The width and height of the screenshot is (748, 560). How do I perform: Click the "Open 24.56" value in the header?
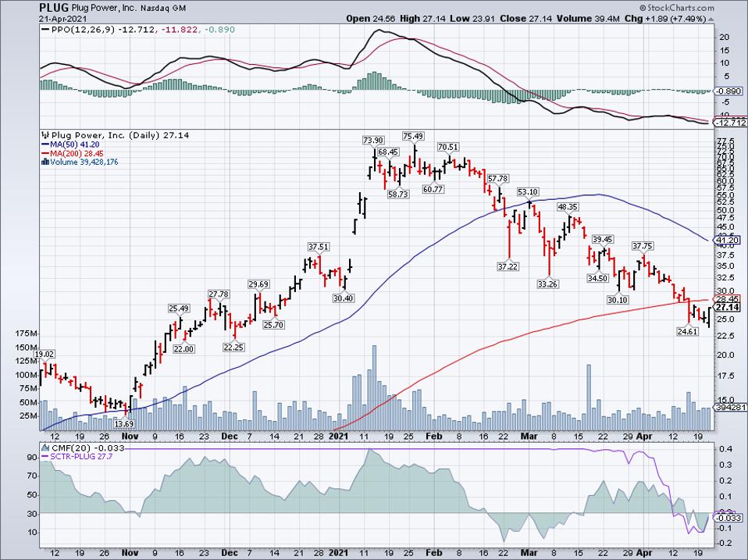[371, 19]
